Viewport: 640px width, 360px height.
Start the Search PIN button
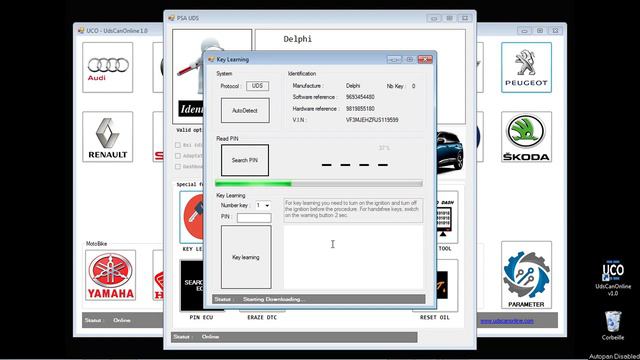245,160
